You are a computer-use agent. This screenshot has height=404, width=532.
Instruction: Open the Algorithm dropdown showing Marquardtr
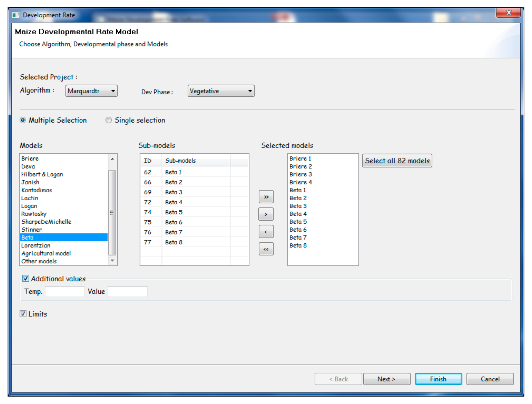point(91,91)
